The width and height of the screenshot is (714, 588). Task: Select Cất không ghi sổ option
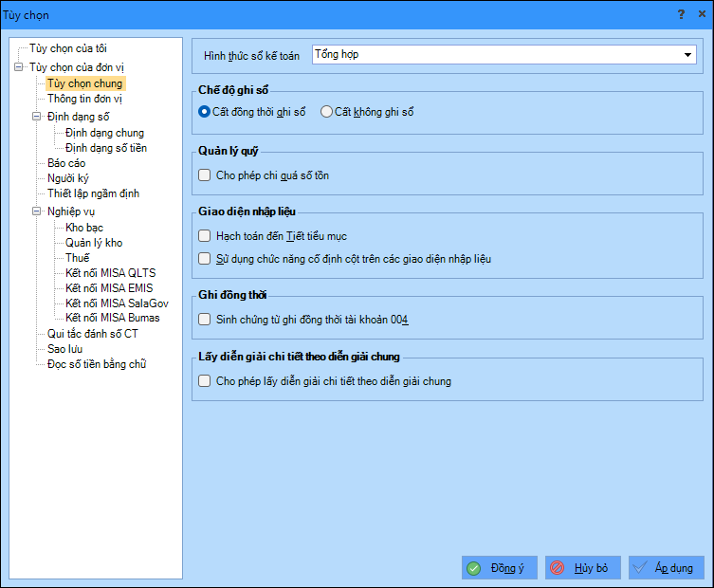[x=367, y=112]
